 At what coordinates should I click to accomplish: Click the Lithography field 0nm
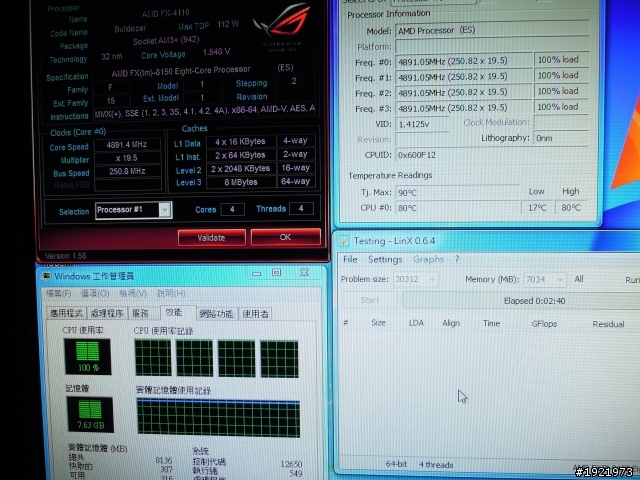(x=561, y=138)
